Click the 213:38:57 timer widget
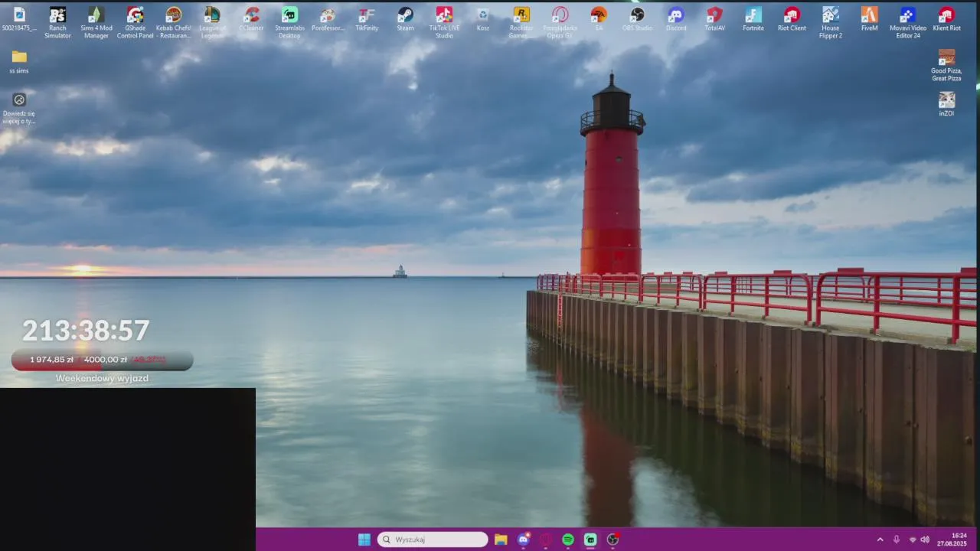 (x=86, y=331)
